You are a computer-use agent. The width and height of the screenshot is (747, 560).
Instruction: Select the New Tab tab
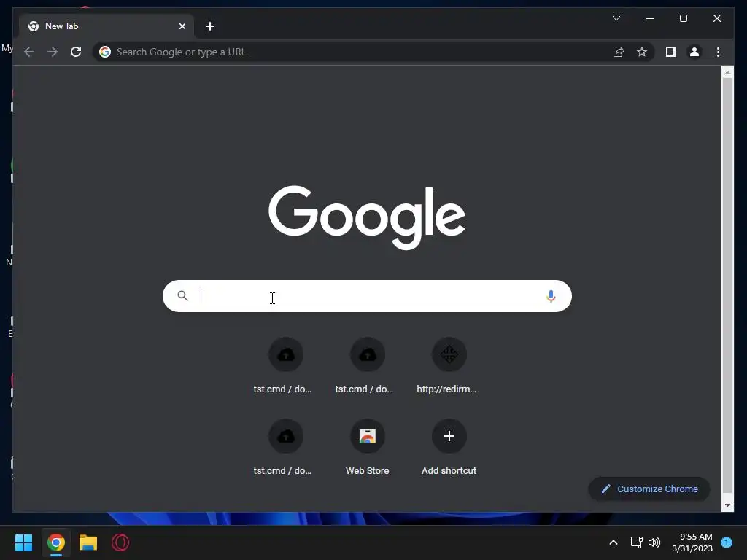pyautogui.click(x=107, y=26)
